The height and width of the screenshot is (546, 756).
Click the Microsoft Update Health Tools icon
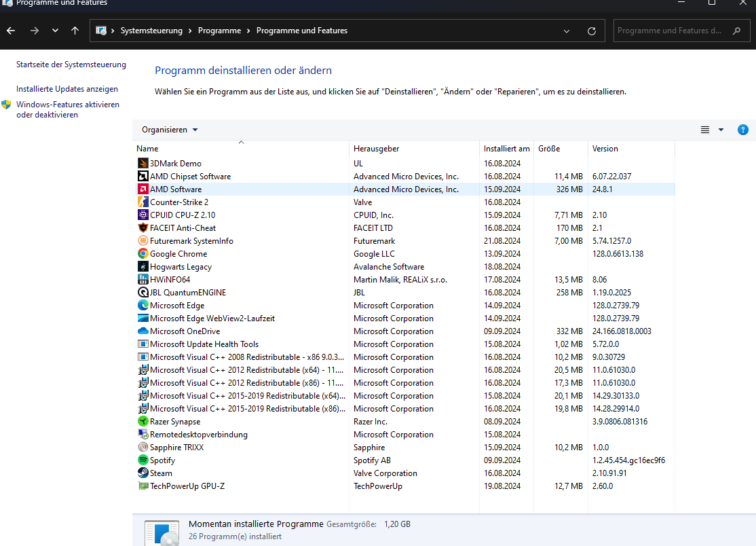point(143,344)
